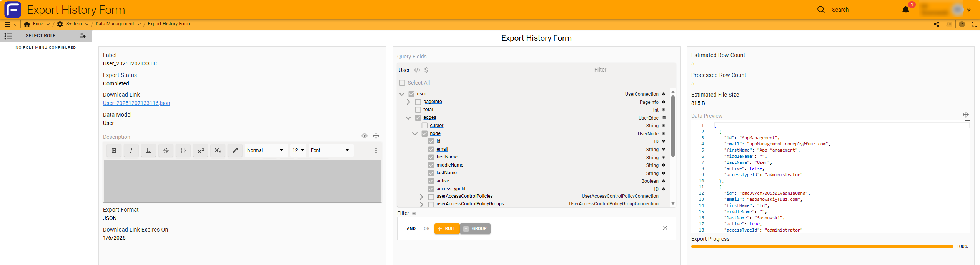Click the Export Progress bar
The height and width of the screenshot is (265, 980).
(822, 247)
